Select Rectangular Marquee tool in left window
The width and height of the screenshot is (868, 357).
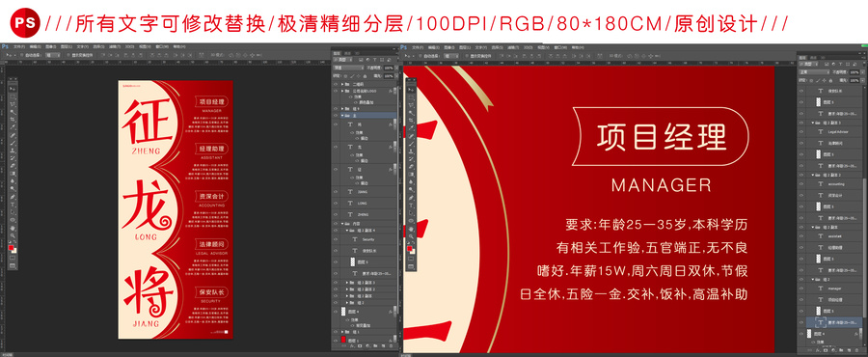(13, 96)
